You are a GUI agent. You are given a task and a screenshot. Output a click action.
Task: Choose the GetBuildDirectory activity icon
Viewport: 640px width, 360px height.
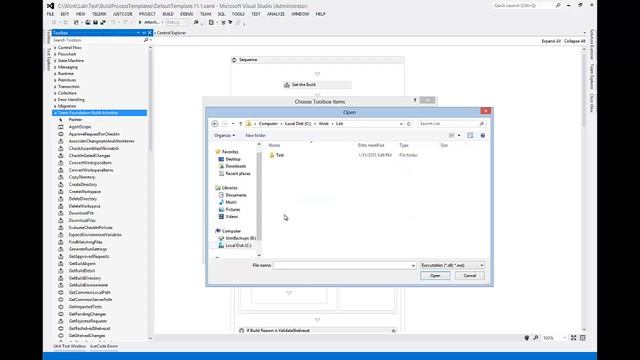(x=61, y=278)
